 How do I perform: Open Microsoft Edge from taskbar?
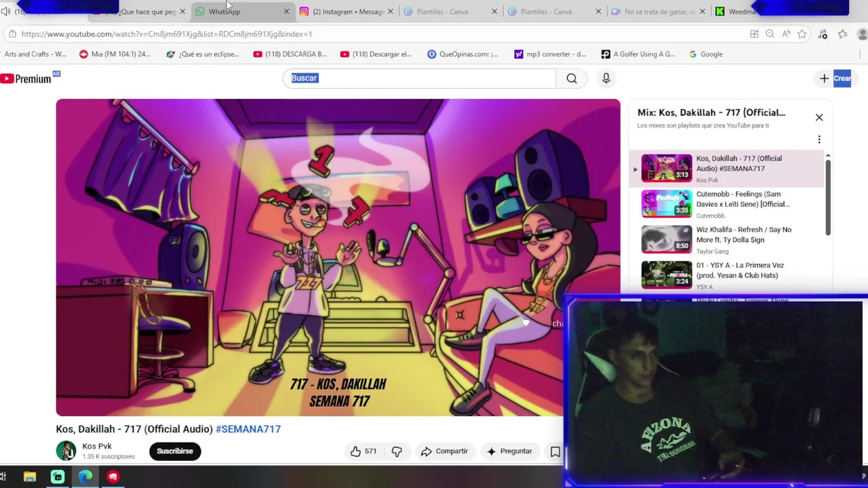click(x=85, y=477)
